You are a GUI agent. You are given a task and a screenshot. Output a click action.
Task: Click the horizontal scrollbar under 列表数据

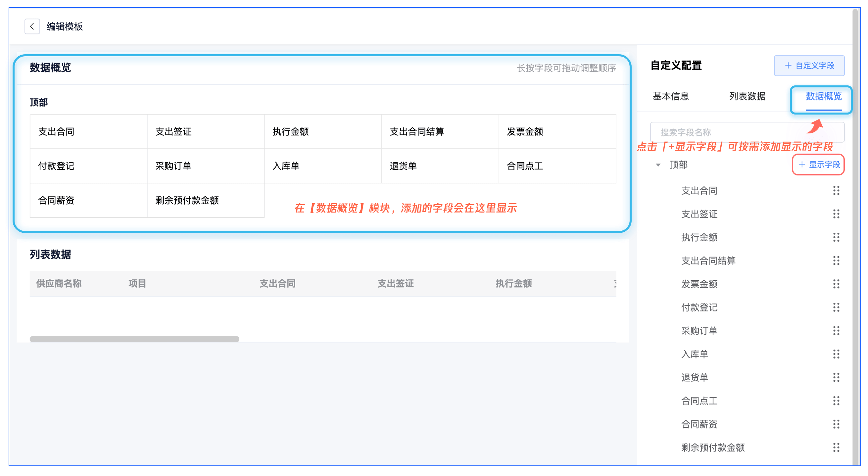click(134, 339)
